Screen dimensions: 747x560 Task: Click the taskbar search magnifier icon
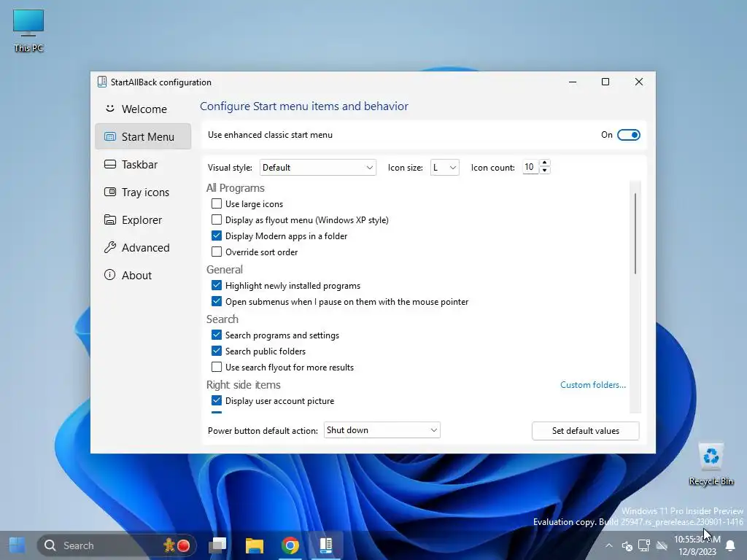(50, 545)
